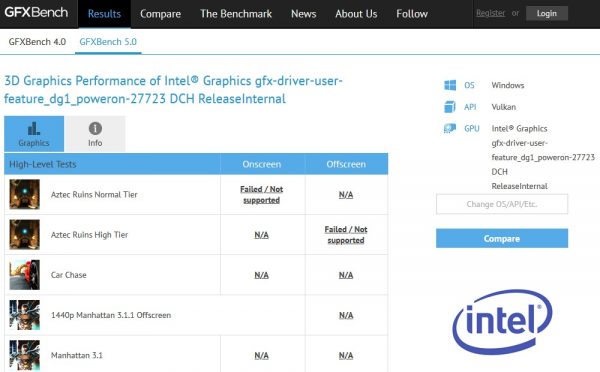
Task: Follow the Register link
Action: click(491, 13)
